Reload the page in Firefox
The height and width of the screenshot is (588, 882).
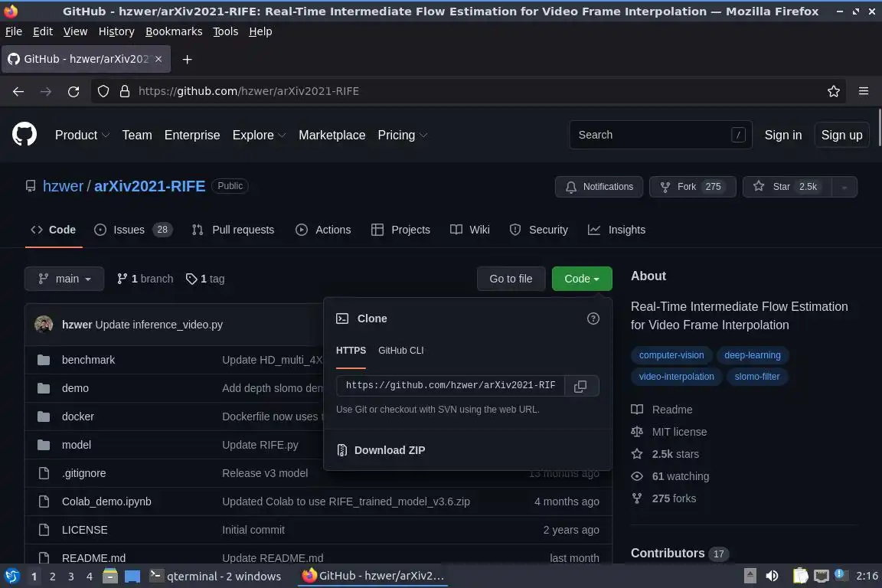tap(73, 91)
